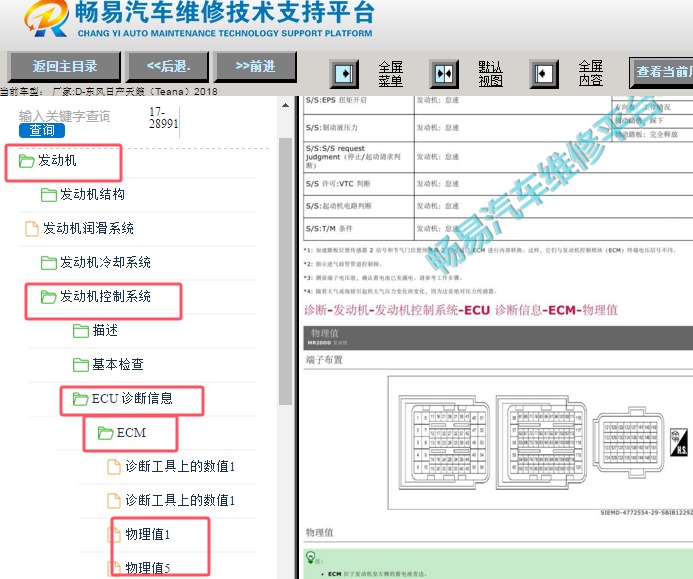Viewport: 693px width, 579px height.
Task: Select the ECU 诊断信息 tree item
Action: (x=132, y=398)
